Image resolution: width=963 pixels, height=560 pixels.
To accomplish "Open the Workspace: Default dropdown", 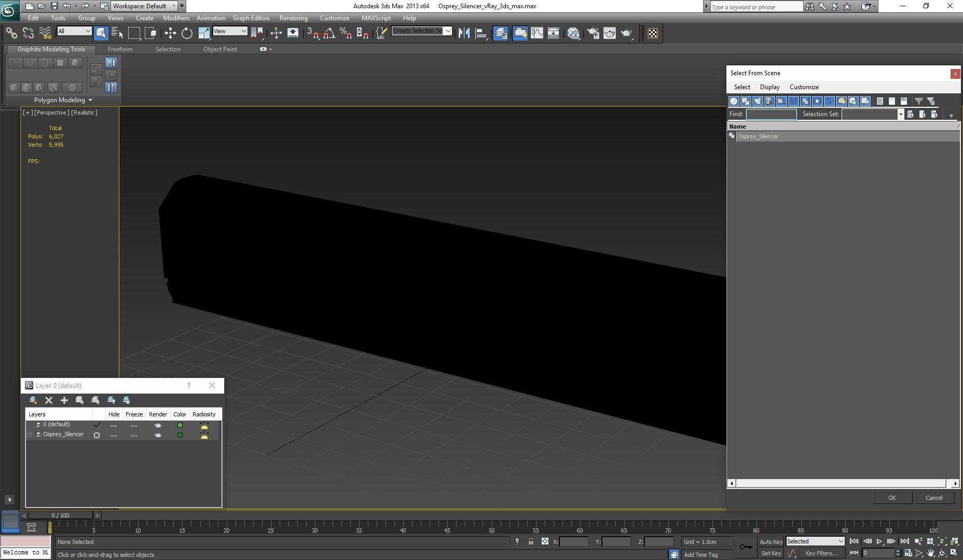I will (144, 6).
